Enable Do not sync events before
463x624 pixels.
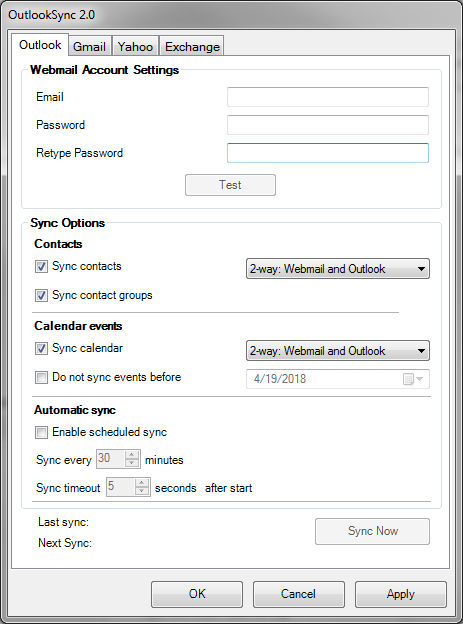(x=41, y=377)
